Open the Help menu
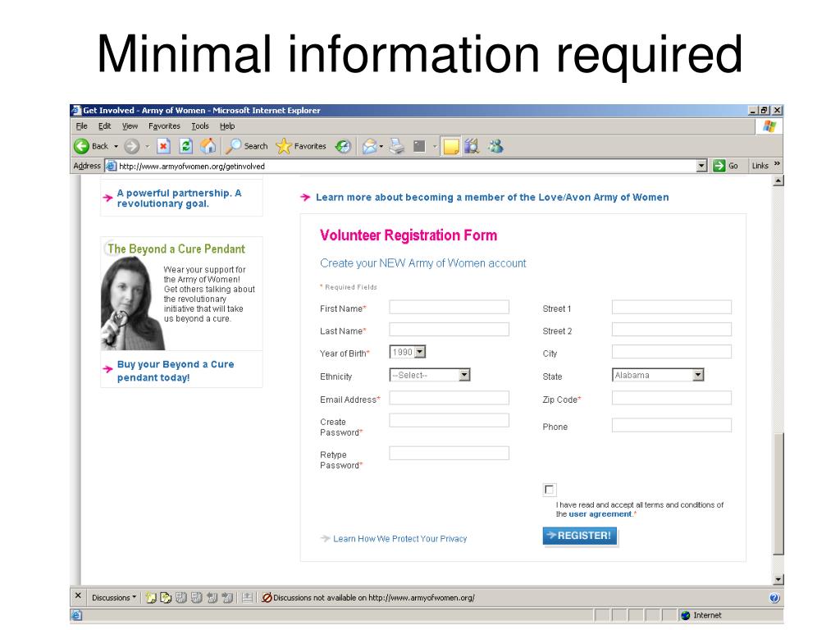 click(227, 126)
